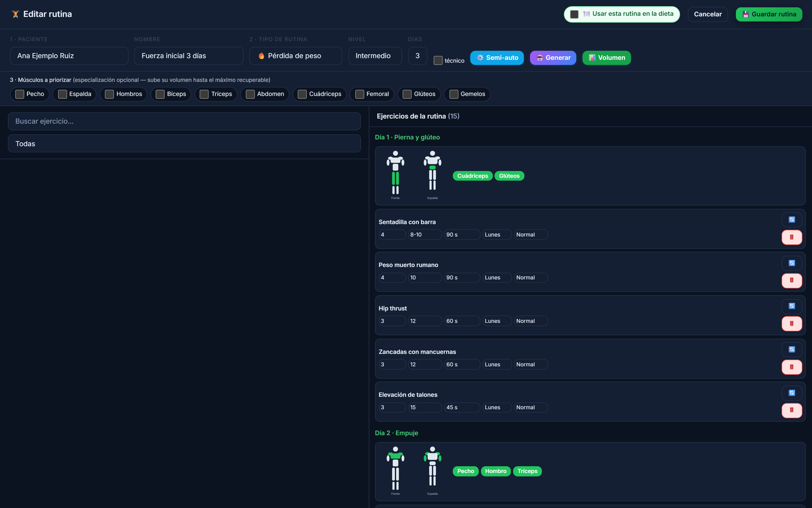Click the Día 2 back body figure
Screen dimensions: 812x508
(432, 466)
